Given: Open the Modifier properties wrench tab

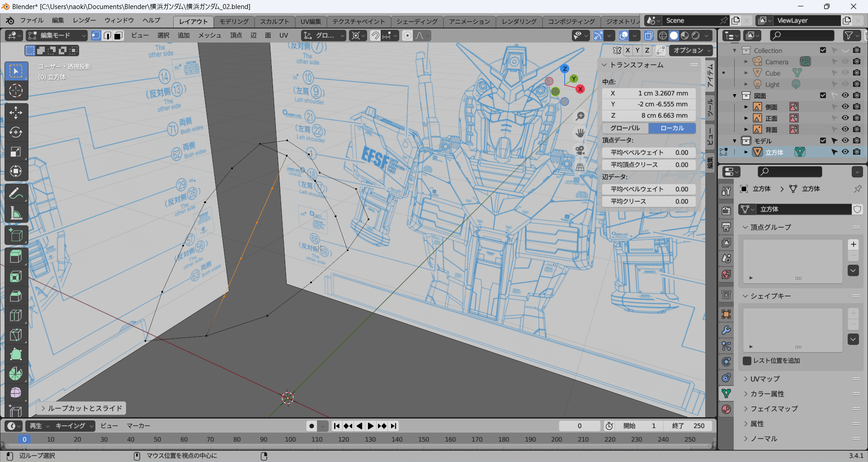Looking at the screenshot, I should point(726,330).
